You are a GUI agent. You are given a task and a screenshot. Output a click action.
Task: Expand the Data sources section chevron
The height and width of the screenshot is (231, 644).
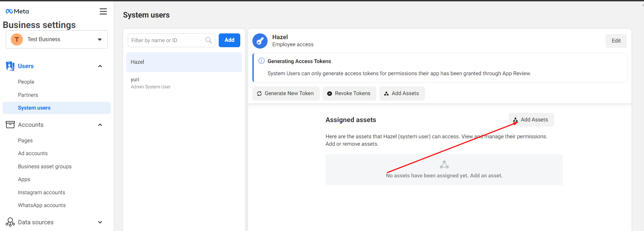tap(100, 222)
